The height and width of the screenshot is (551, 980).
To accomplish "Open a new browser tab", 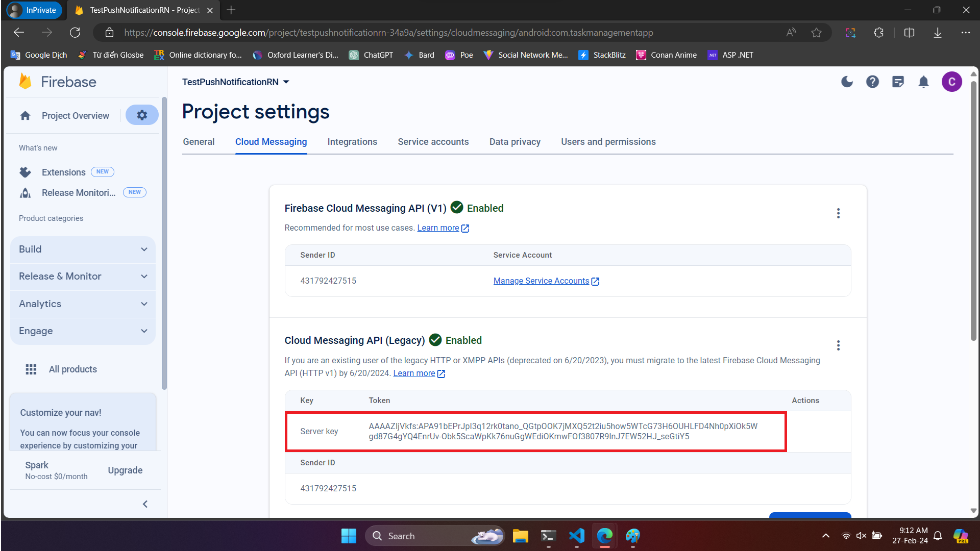I will point(231,10).
